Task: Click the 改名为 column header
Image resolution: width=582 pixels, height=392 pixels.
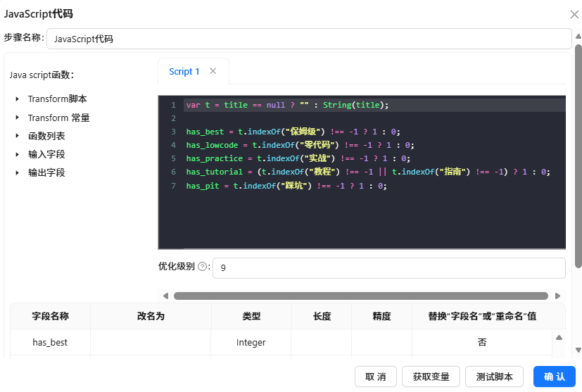Action: click(151, 316)
